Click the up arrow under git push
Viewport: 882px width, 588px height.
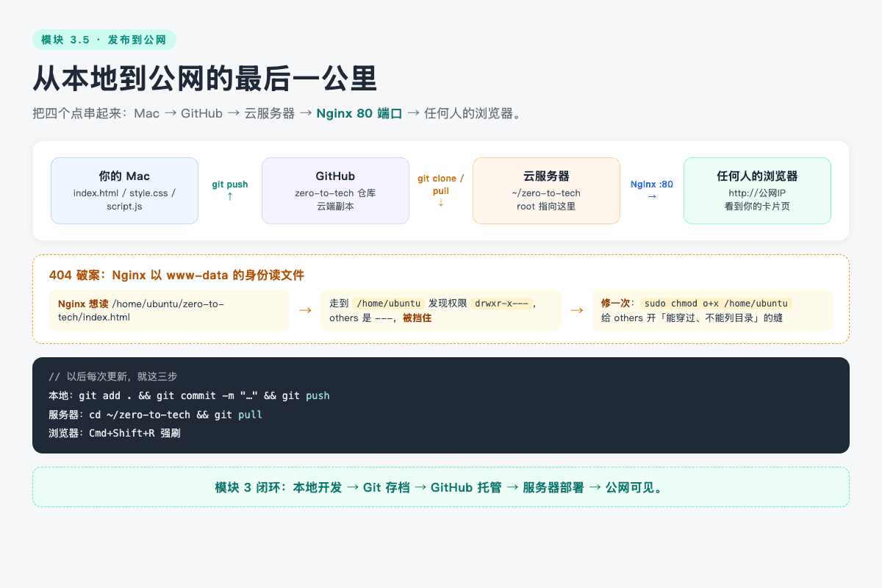pyautogui.click(x=230, y=196)
